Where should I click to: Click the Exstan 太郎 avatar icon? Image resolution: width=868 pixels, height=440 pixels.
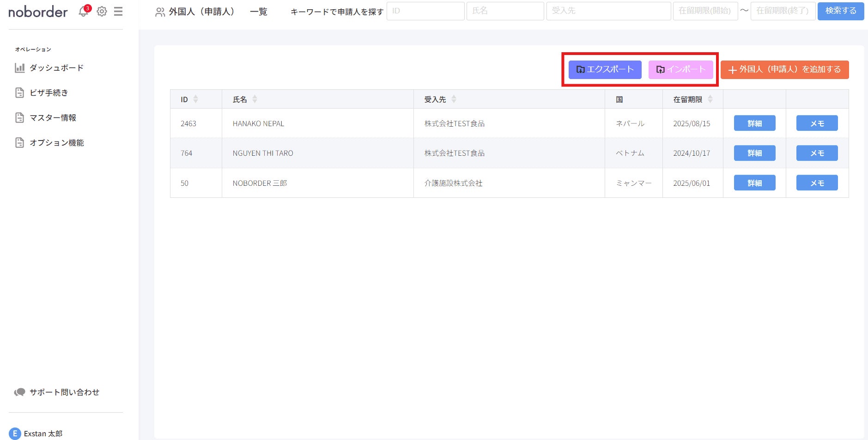pos(15,434)
